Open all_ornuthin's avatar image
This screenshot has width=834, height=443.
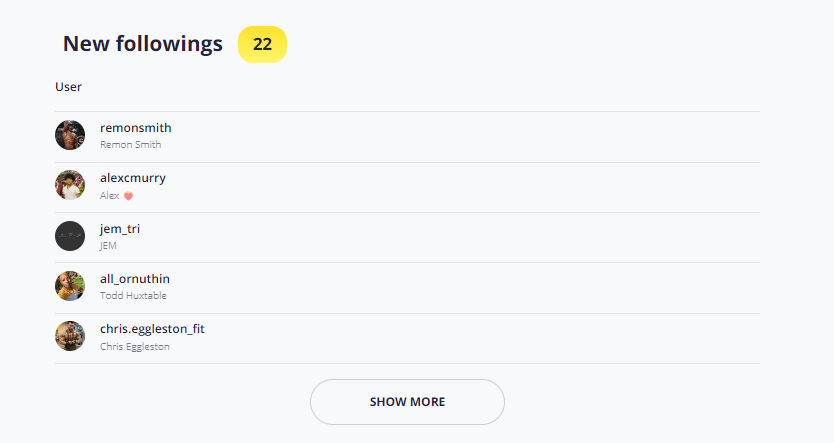point(70,286)
